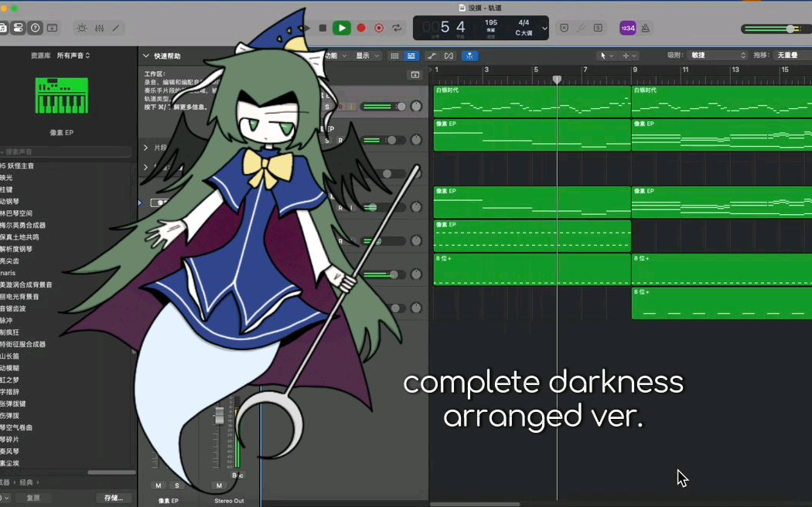Click the Stop button in transport

(x=322, y=28)
